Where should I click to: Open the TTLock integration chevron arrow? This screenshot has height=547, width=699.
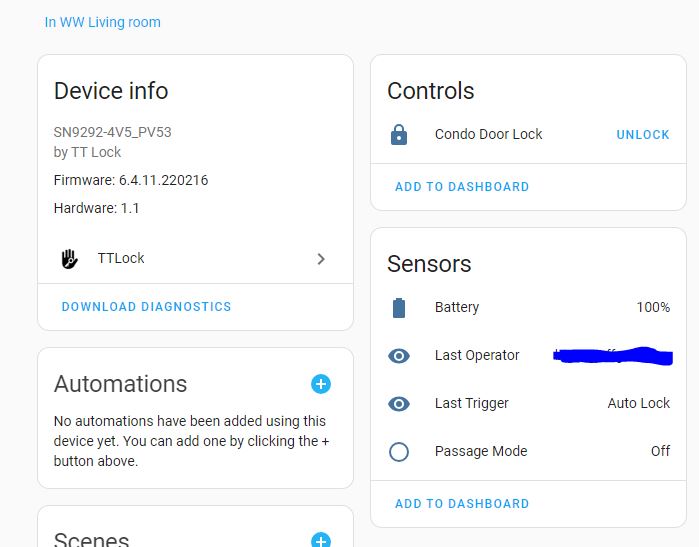click(x=321, y=259)
